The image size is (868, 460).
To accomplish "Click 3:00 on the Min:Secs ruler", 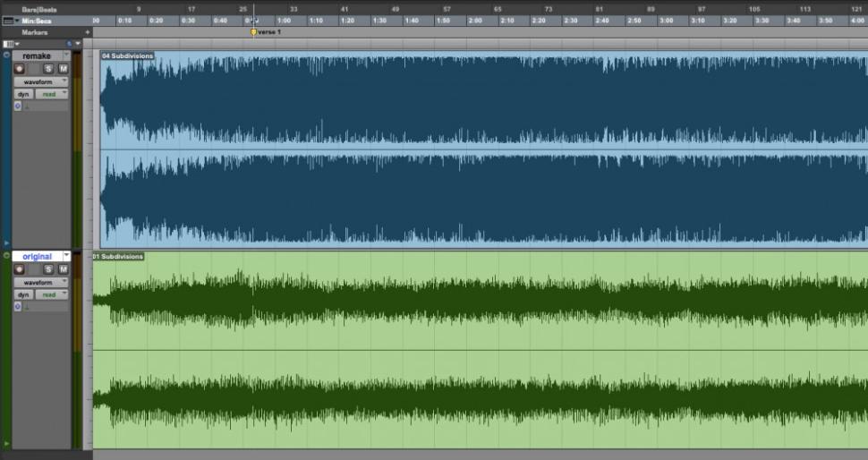I will 667,21.
